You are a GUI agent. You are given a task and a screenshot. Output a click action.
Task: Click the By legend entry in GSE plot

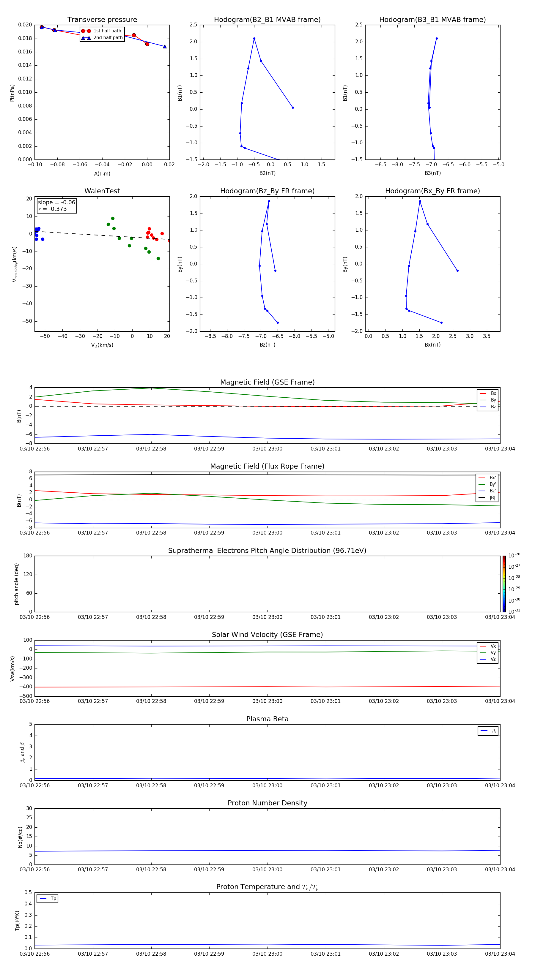[488, 400]
